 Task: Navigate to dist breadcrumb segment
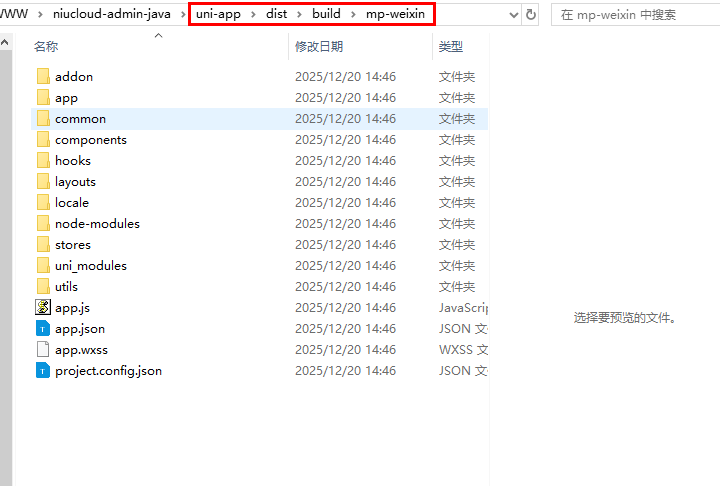(276, 14)
